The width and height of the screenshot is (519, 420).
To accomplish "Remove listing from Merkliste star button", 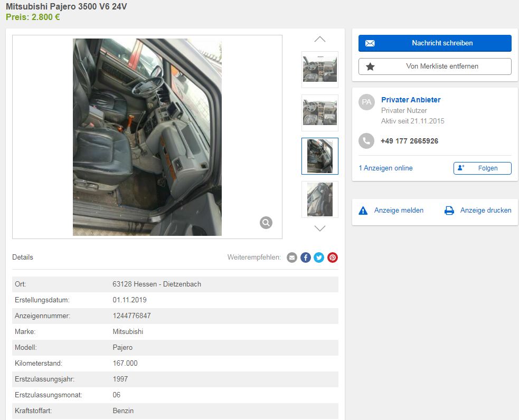I will 435,66.
